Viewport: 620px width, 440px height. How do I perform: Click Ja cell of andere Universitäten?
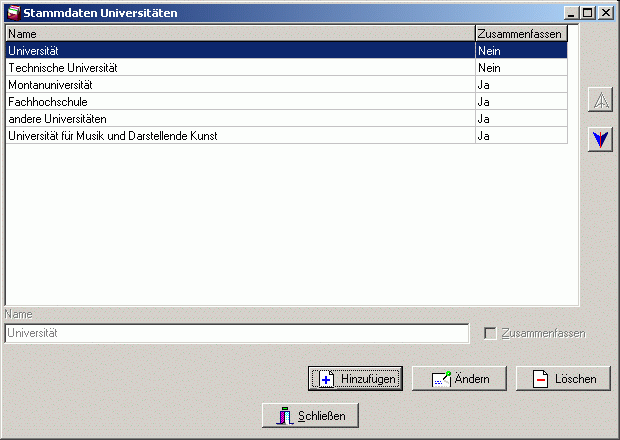point(521,119)
